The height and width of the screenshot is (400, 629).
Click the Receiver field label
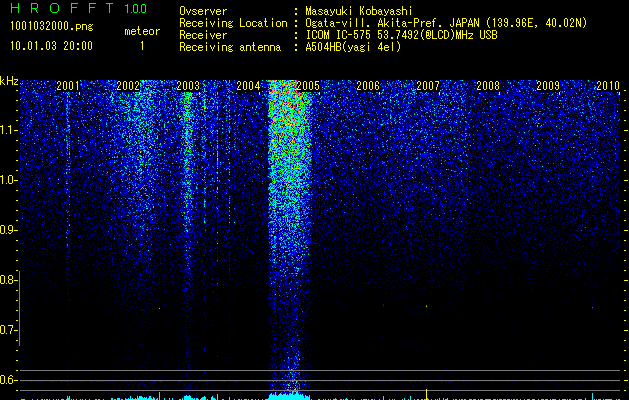pyautogui.click(x=203, y=35)
